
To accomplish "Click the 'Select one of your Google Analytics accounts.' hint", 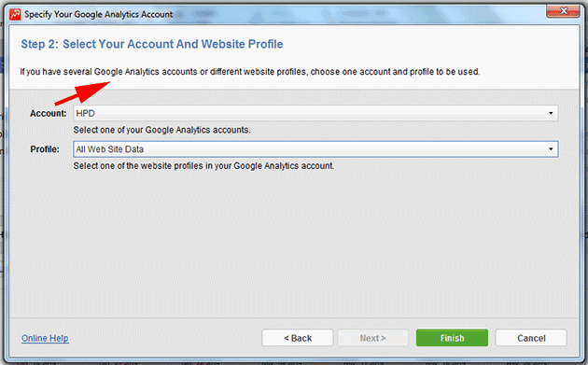I will click(x=161, y=130).
